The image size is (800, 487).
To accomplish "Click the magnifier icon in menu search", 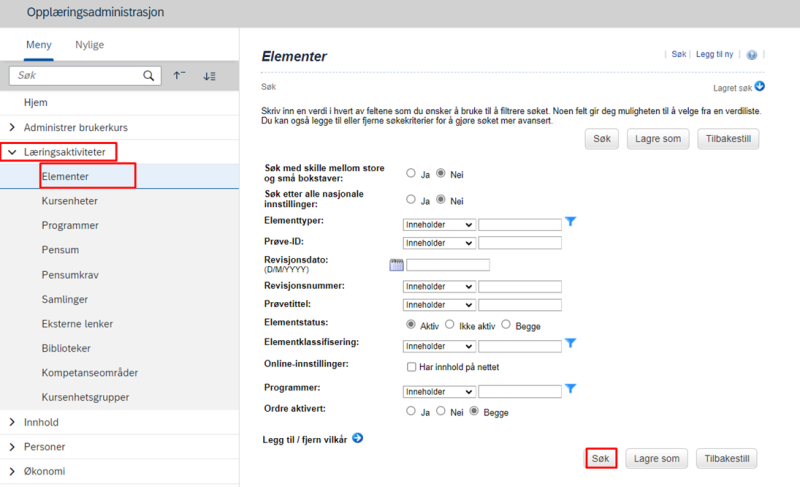I will [x=148, y=75].
